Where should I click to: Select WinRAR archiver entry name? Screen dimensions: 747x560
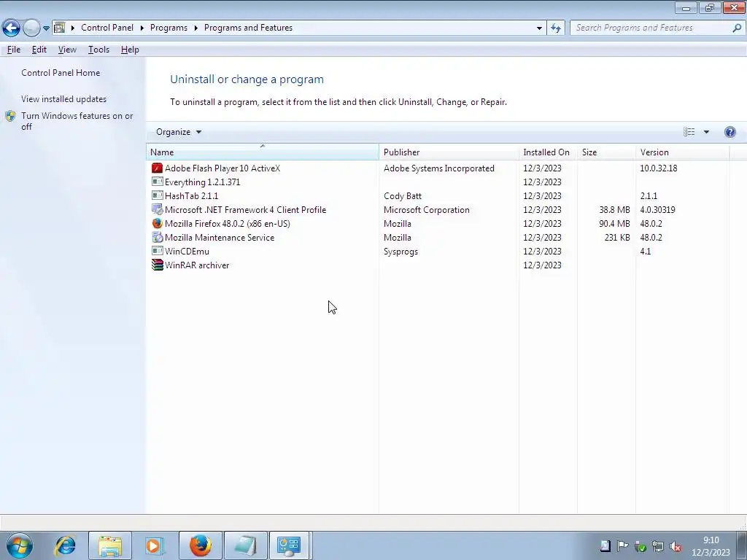pos(197,265)
